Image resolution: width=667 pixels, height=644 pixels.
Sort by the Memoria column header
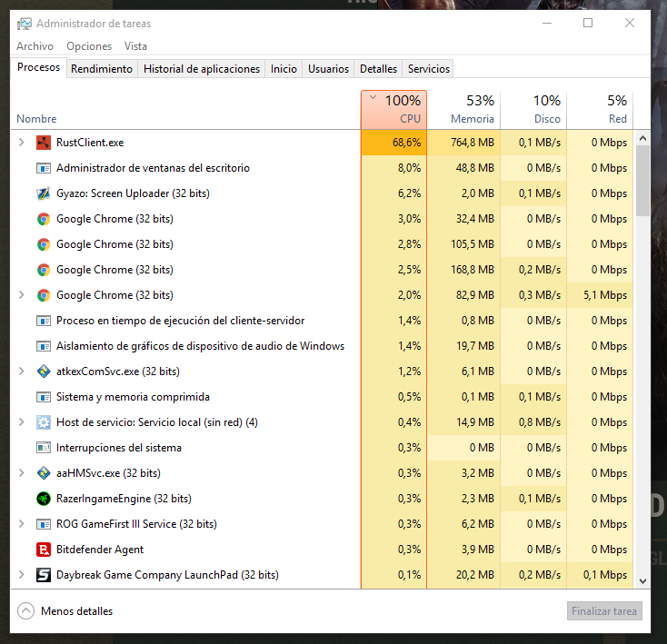tap(463, 110)
